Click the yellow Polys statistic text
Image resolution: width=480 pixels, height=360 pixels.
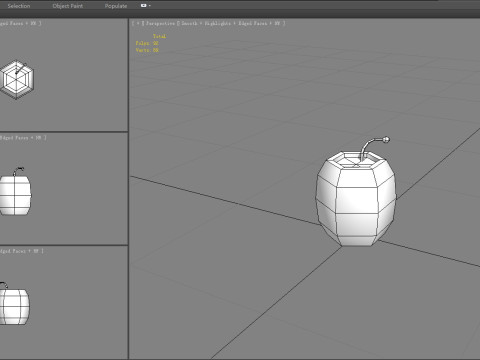pos(147,43)
